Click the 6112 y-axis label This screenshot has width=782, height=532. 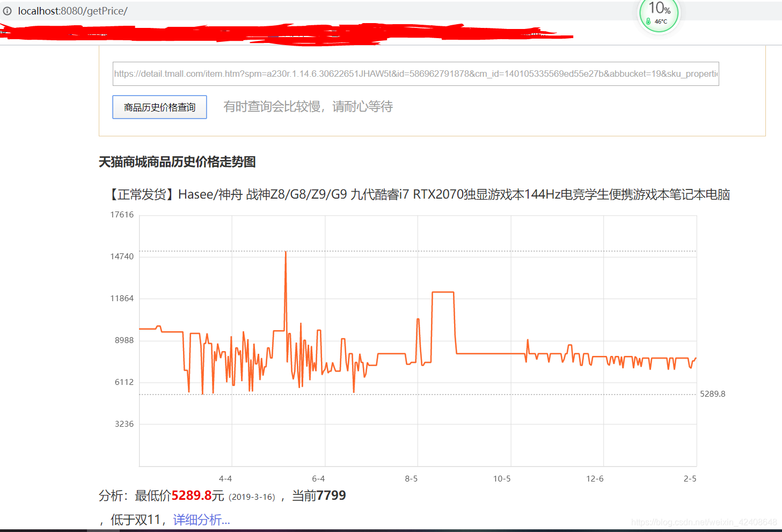point(124,382)
